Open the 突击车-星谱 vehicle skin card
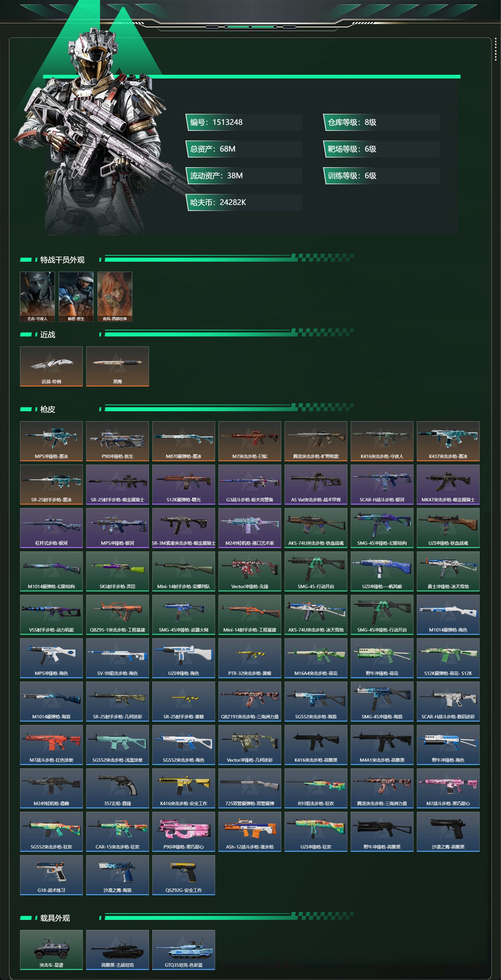 pos(51,950)
